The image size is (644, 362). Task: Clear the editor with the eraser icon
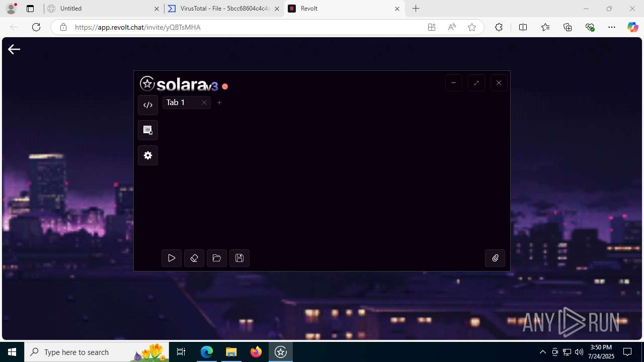point(194,258)
